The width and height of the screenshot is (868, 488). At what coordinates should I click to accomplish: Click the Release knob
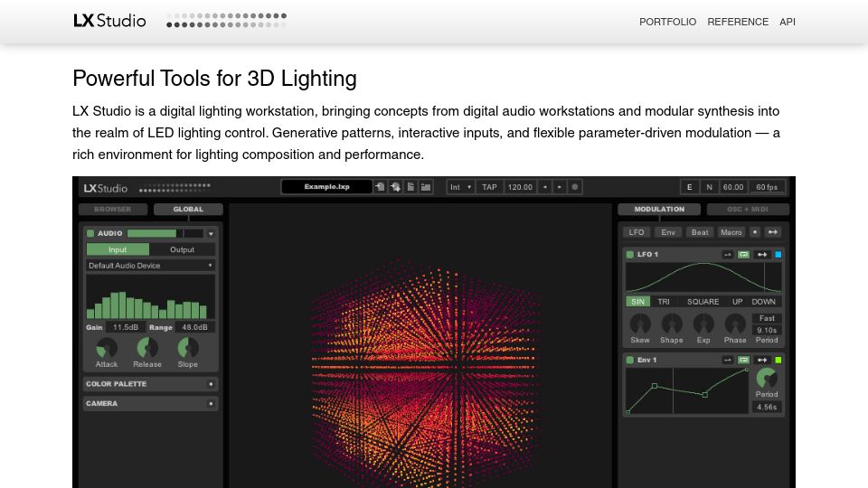(147, 348)
